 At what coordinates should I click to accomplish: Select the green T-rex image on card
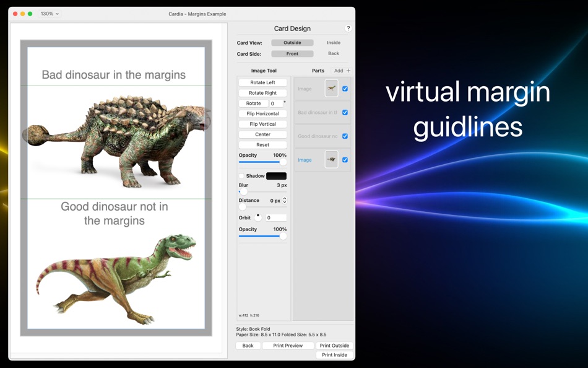[116, 279]
